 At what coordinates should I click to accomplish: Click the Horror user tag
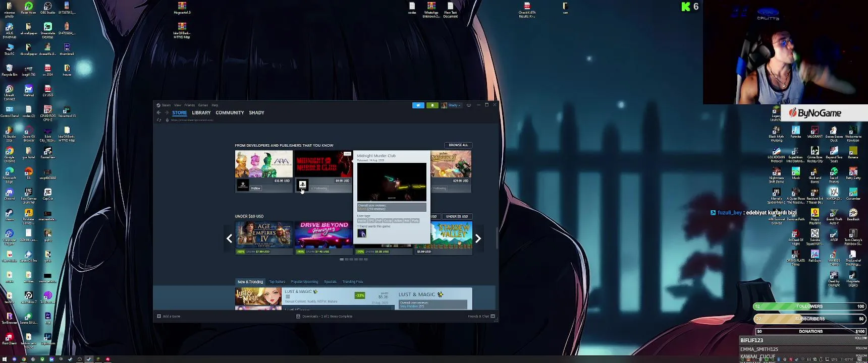coord(362,221)
